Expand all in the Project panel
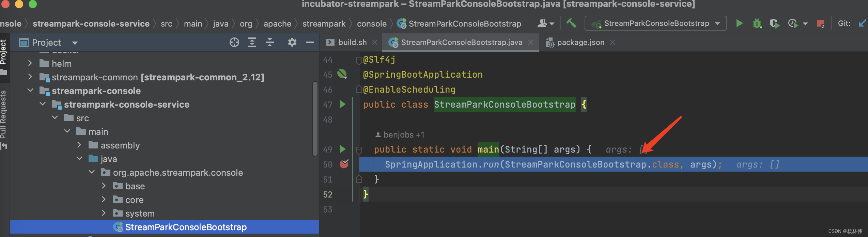Viewport: 868px width, 237px height. [252, 42]
